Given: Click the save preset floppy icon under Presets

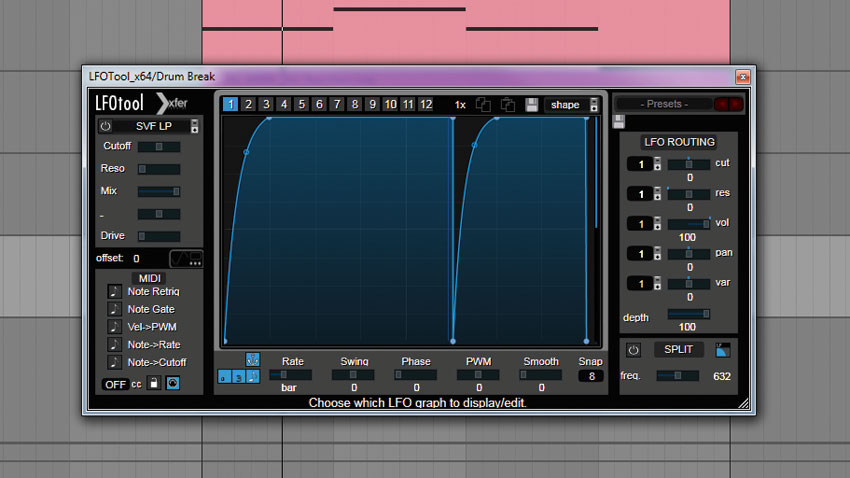Looking at the screenshot, I should (619, 121).
